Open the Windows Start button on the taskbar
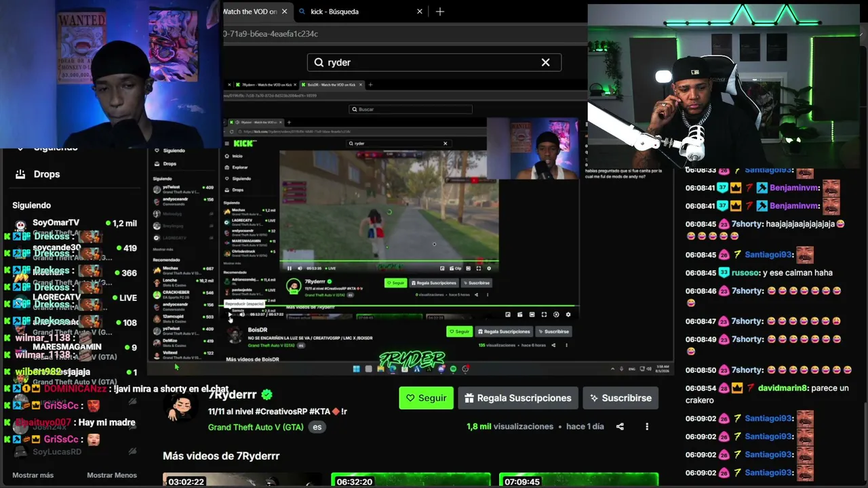Image resolution: width=868 pixels, height=488 pixels. tap(356, 369)
